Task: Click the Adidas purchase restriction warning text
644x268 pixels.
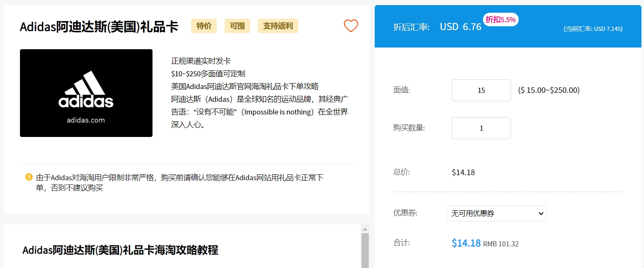Action: tap(180, 183)
